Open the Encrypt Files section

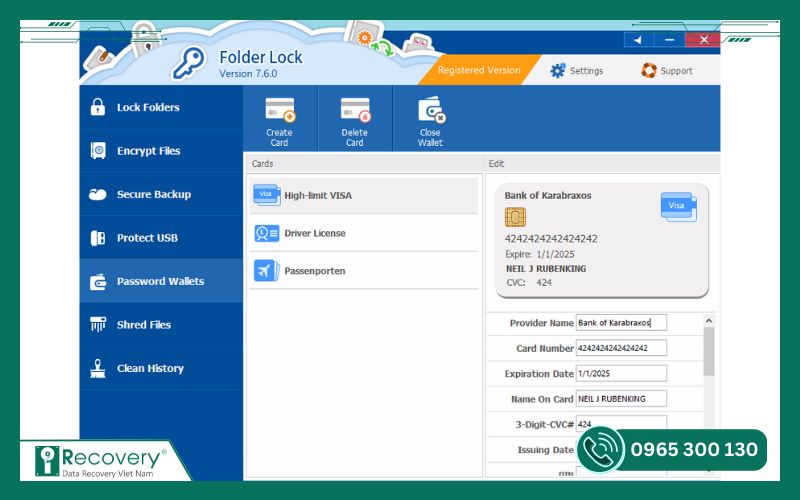pos(161,151)
